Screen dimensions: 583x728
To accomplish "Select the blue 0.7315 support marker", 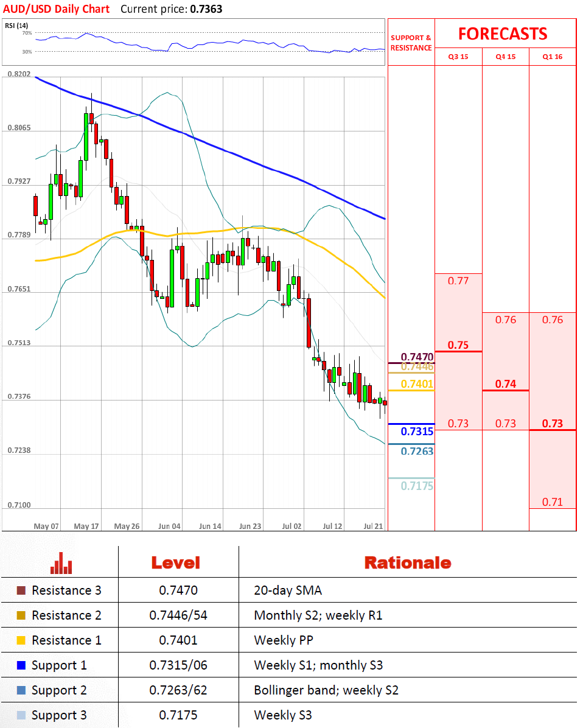I will coord(417,431).
